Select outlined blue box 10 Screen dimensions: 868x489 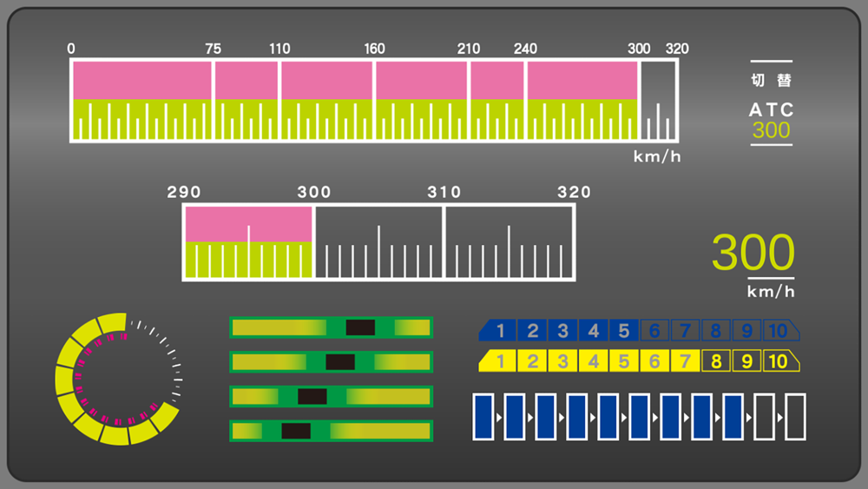(780, 331)
